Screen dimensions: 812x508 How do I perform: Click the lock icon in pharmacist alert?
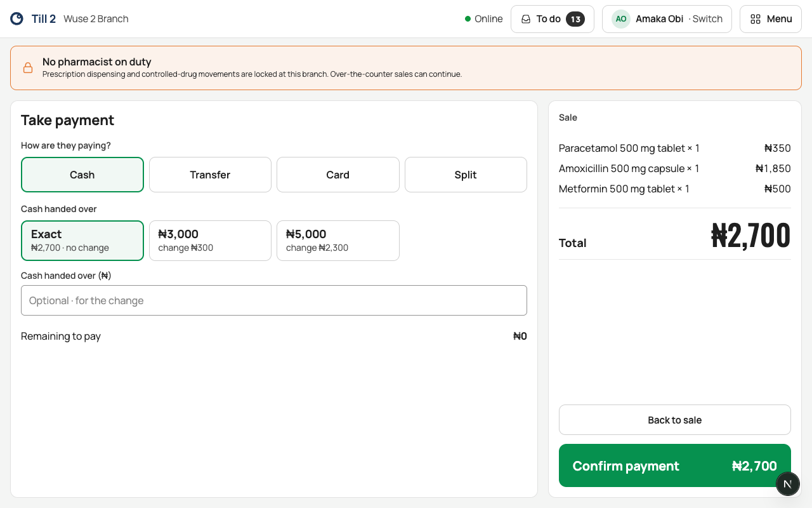[x=28, y=68]
